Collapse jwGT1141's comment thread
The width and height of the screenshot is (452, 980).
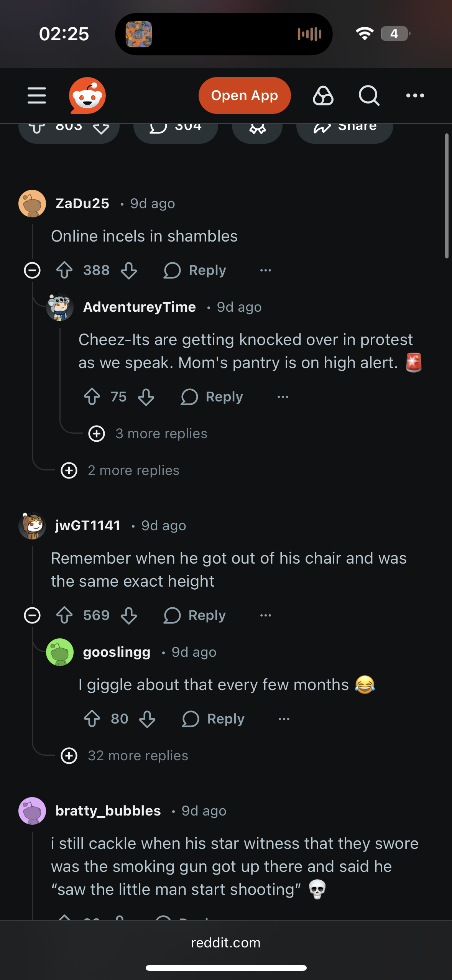coord(32,615)
